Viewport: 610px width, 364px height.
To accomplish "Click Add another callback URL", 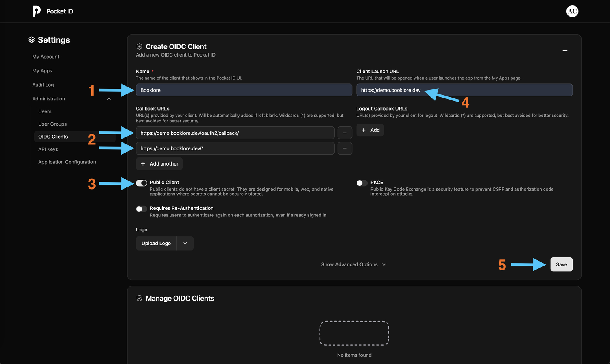I will click(x=159, y=163).
